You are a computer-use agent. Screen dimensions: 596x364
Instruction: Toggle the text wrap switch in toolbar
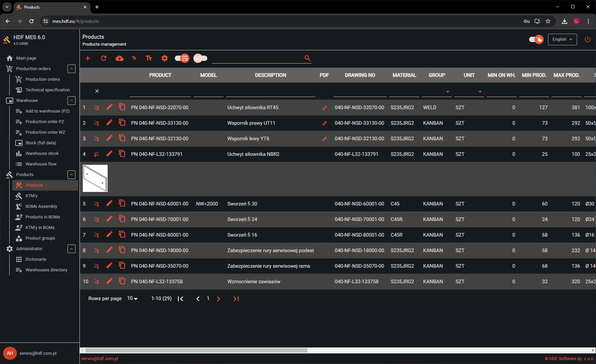(x=182, y=58)
